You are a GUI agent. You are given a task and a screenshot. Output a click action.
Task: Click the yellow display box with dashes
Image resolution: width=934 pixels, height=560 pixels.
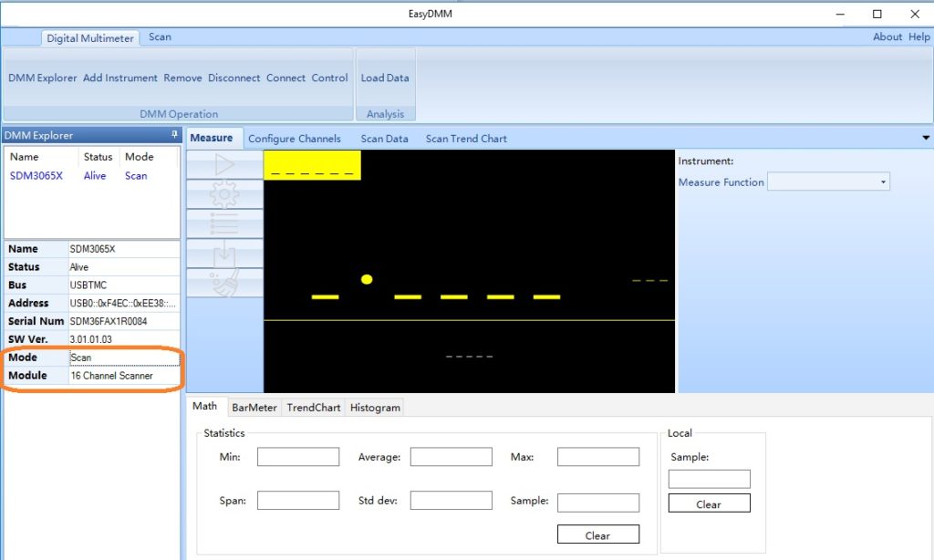coord(312,165)
